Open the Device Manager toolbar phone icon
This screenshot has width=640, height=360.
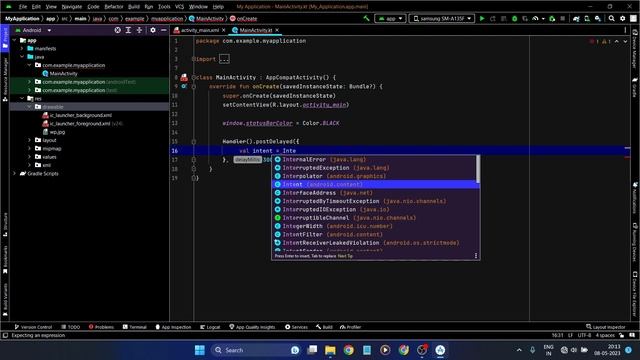587,18
